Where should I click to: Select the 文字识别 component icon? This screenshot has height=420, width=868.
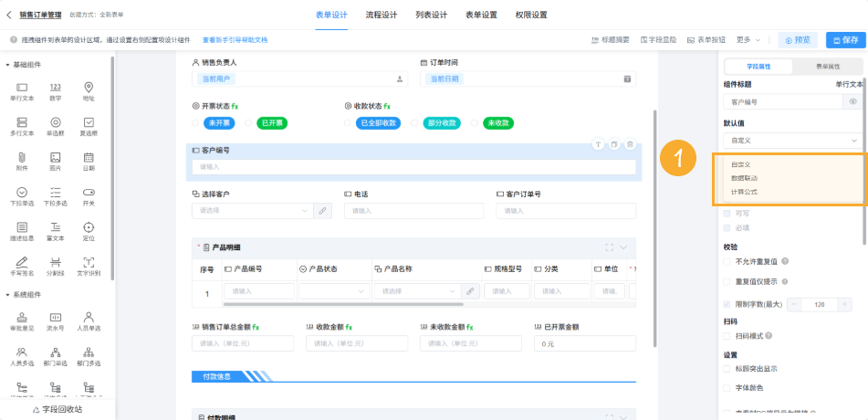click(x=88, y=262)
